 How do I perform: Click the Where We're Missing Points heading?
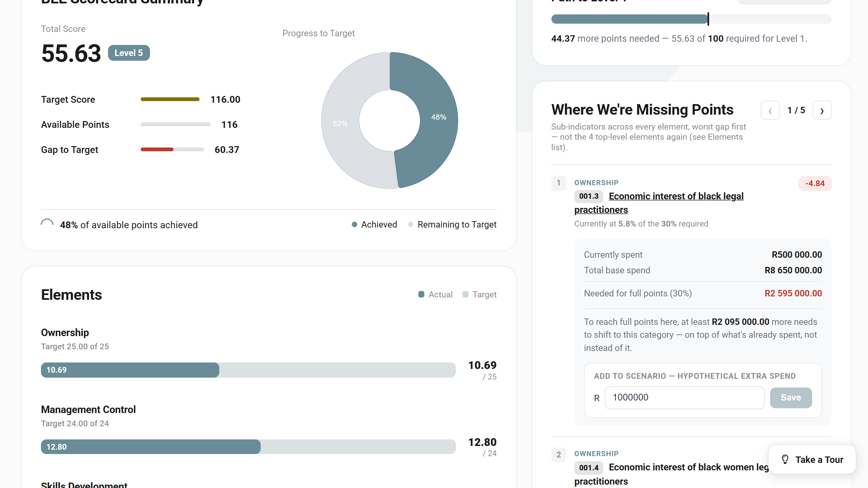pos(642,110)
